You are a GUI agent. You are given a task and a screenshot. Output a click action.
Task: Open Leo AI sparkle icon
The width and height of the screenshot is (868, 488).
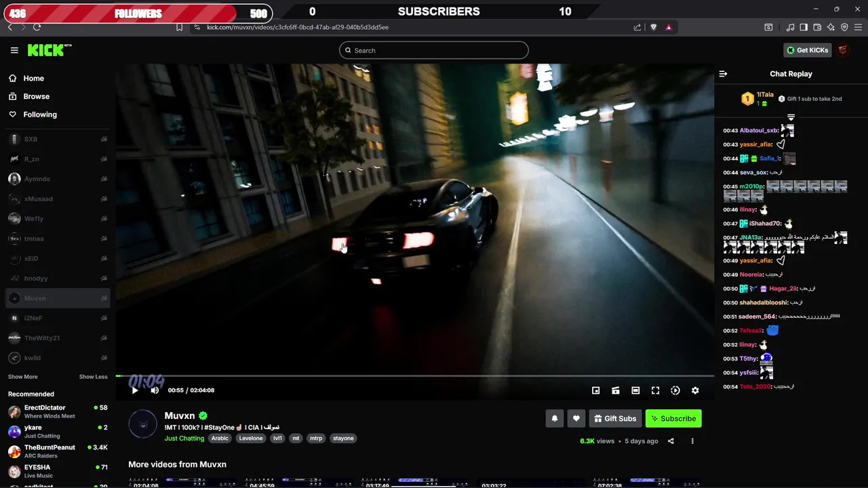pyautogui.click(x=831, y=27)
